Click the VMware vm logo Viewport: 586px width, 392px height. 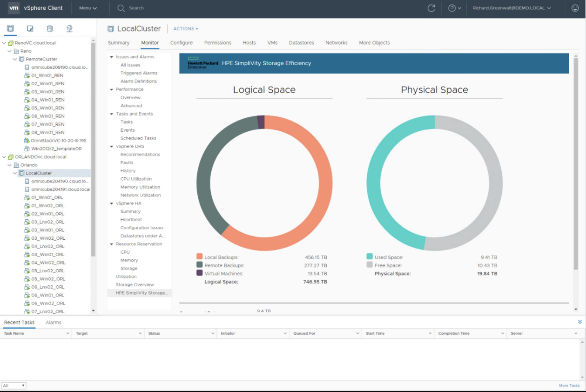(x=14, y=8)
